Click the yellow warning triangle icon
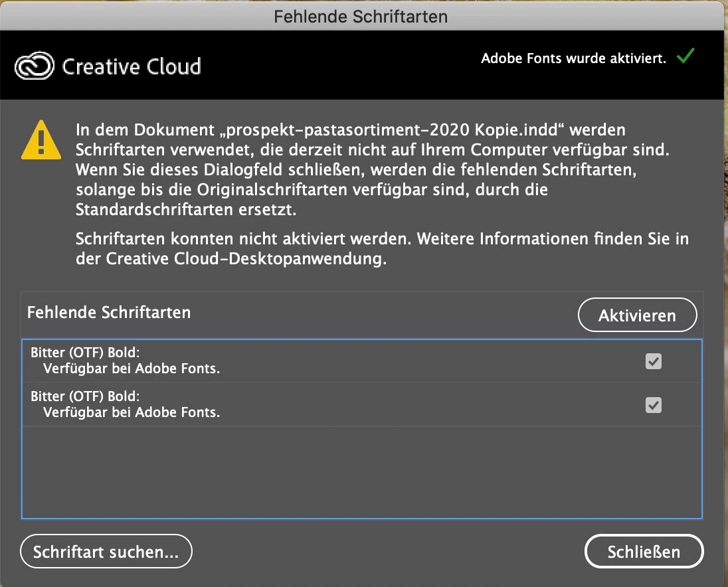 [41, 139]
